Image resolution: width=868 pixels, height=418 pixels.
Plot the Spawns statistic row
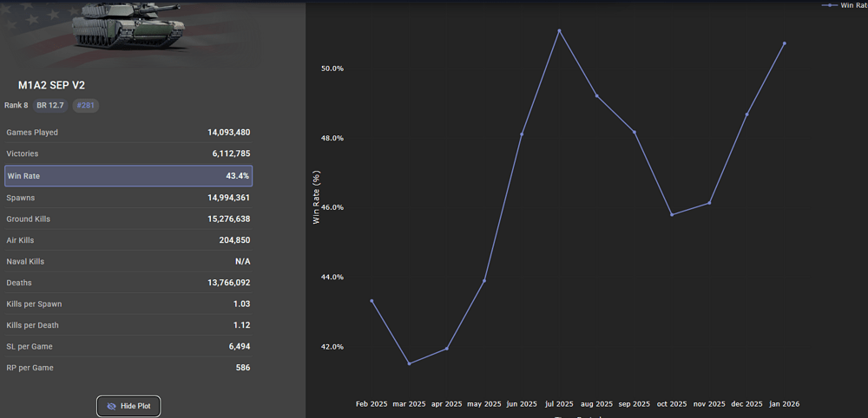(128, 198)
